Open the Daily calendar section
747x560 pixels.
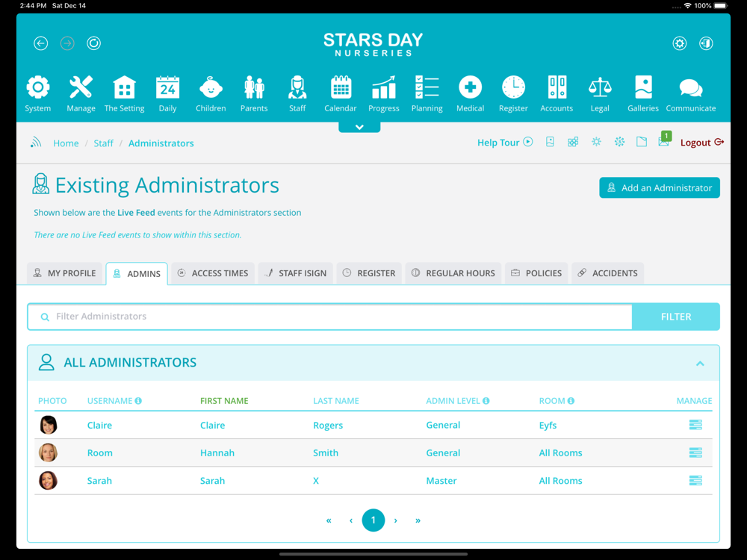(x=167, y=94)
